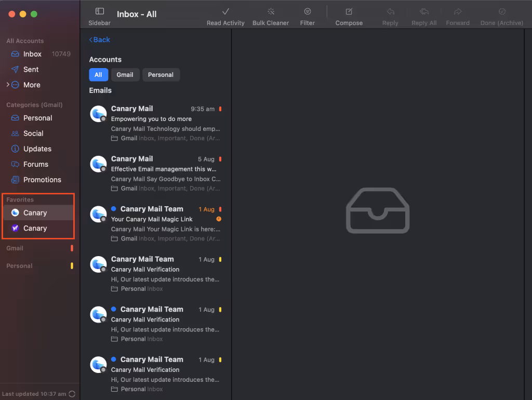532x400 pixels.
Task: Click sender avatar of 5 Aug email
Action: coord(98,164)
